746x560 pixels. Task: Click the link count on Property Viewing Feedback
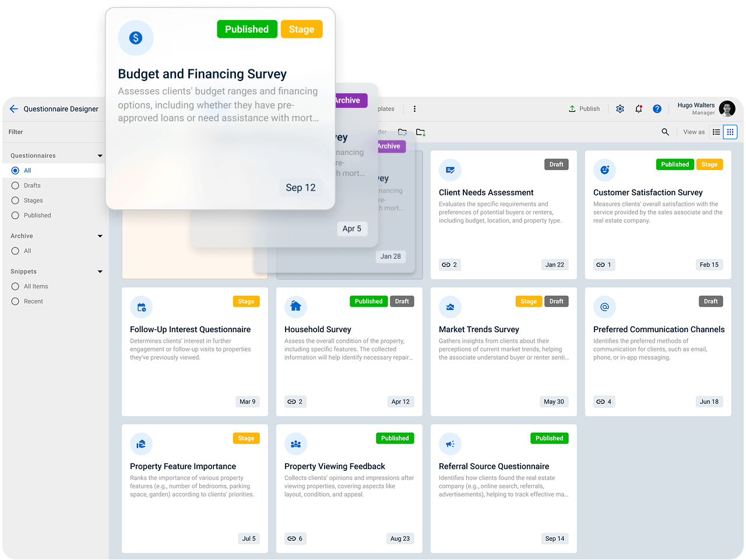tap(295, 539)
